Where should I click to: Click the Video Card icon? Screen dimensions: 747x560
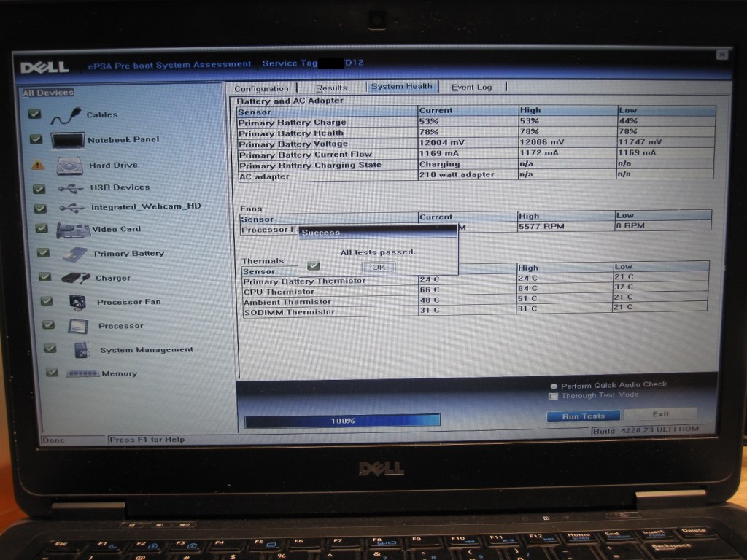(x=74, y=230)
